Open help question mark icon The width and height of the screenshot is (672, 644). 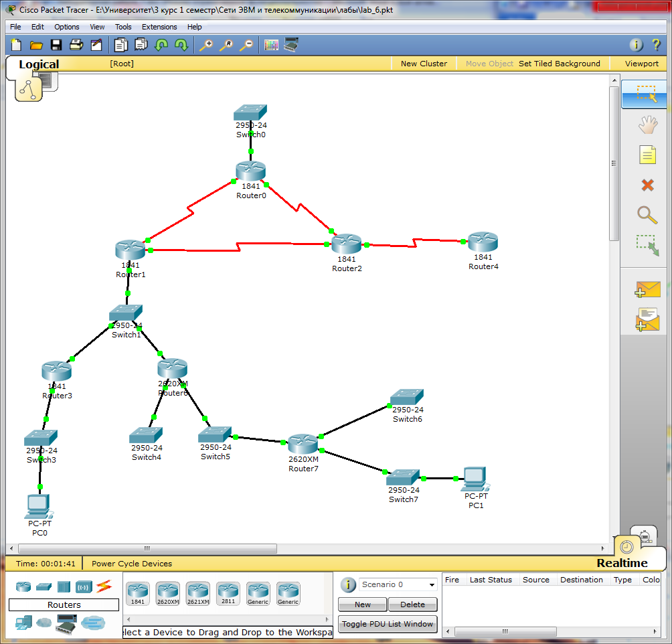pyautogui.click(x=656, y=45)
